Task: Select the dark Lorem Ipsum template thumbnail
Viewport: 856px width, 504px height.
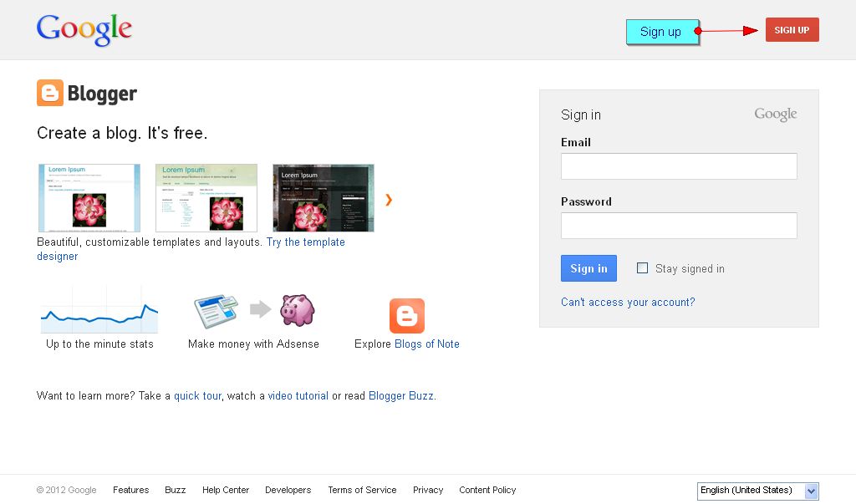Action: [x=323, y=198]
